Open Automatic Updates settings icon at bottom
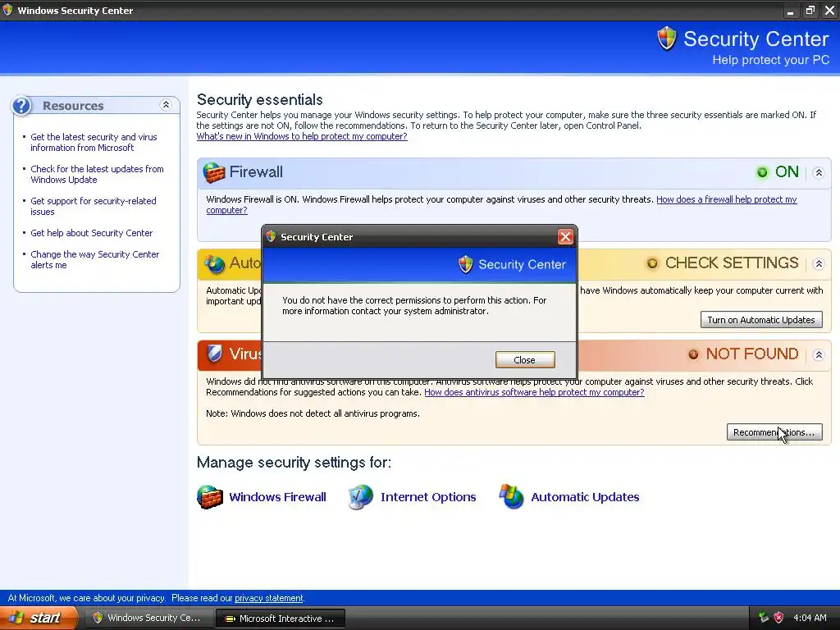This screenshot has width=840, height=630. (x=511, y=496)
